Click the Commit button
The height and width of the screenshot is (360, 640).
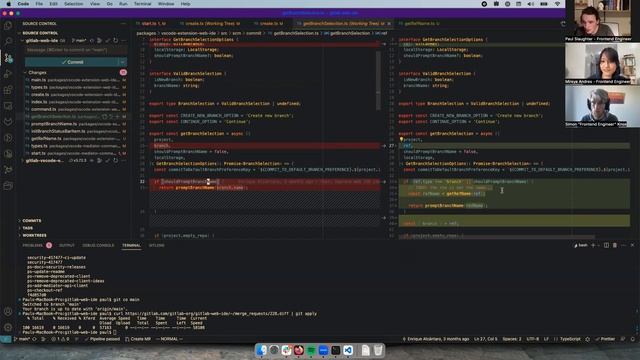coord(72,62)
